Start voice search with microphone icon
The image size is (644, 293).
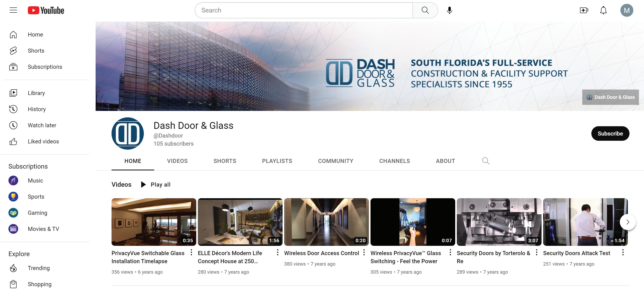[449, 10]
